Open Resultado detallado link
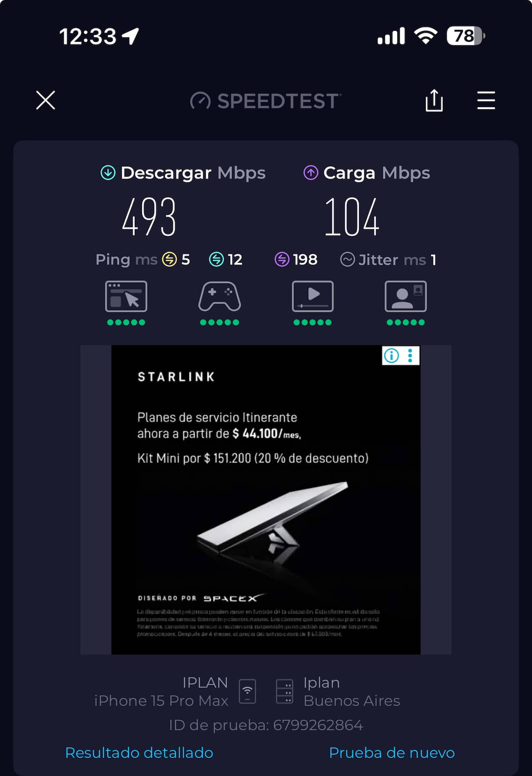 tap(139, 752)
